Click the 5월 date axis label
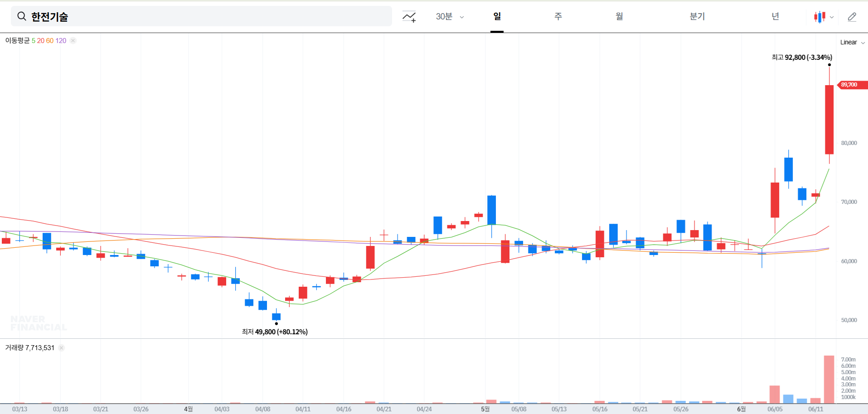 click(485, 409)
